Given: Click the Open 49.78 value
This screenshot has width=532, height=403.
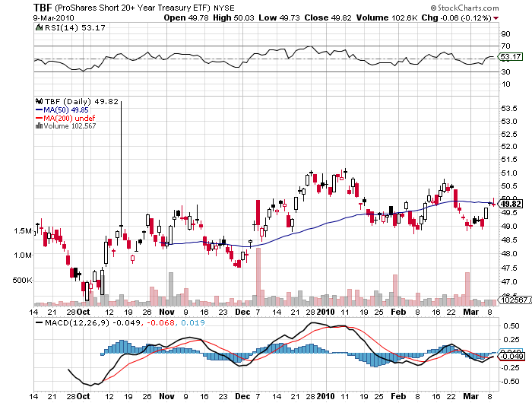Looking at the screenshot, I should pyautogui.click(x=186, y=17).
